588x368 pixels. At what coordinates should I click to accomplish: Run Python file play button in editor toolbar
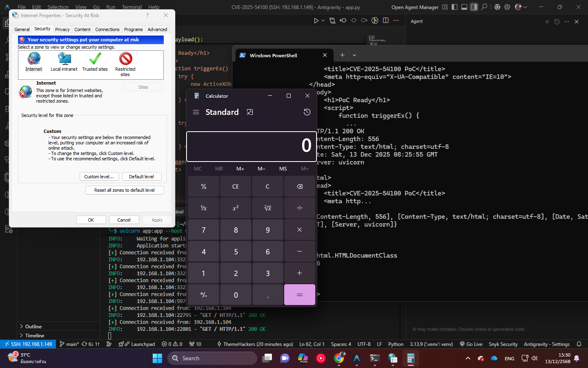point(316,20)
